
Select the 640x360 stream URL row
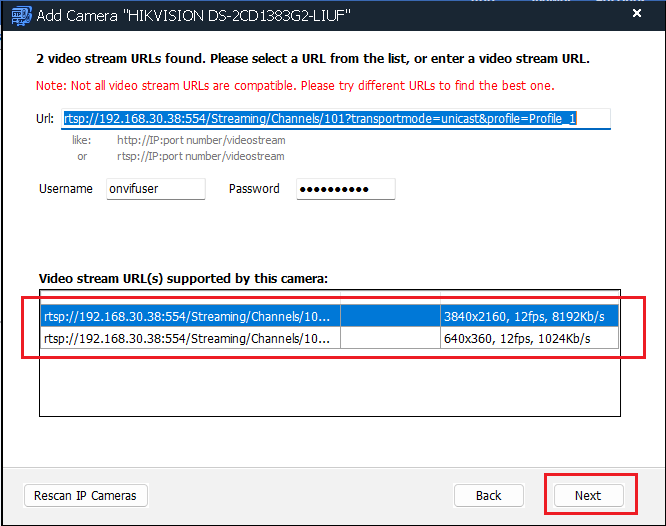click(x=190, y=339)
